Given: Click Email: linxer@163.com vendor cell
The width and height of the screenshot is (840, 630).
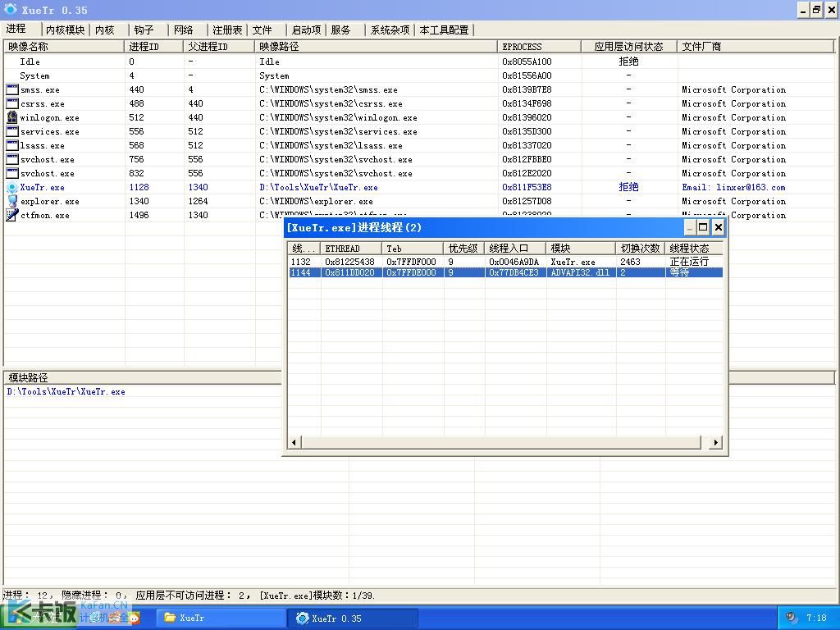Looking at the screenshot, I should pos(733,187).
